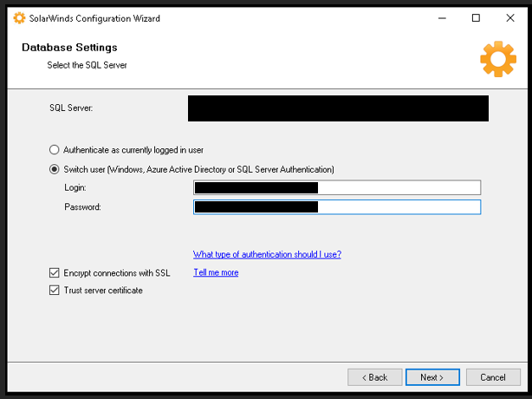Viewport: 532px width, 399px height.
Task: Click the 'Database Settings' heading
Action: tap(69, 47)
